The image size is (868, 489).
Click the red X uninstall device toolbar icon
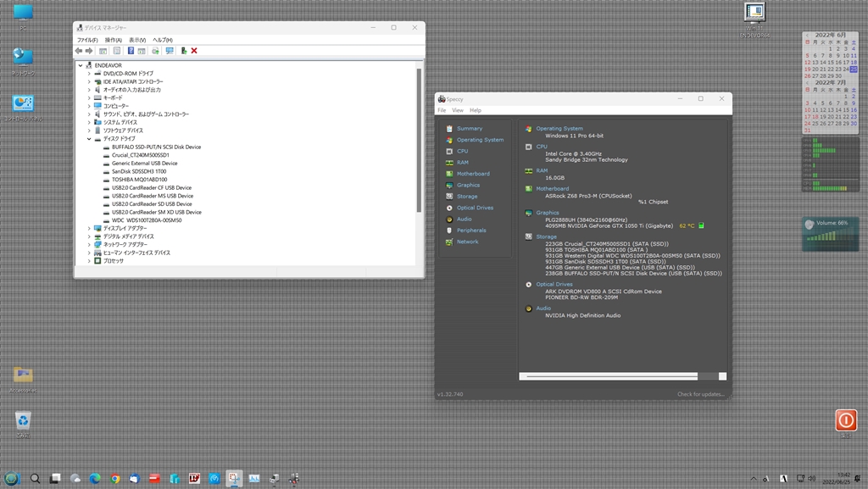tap(194, 51)
